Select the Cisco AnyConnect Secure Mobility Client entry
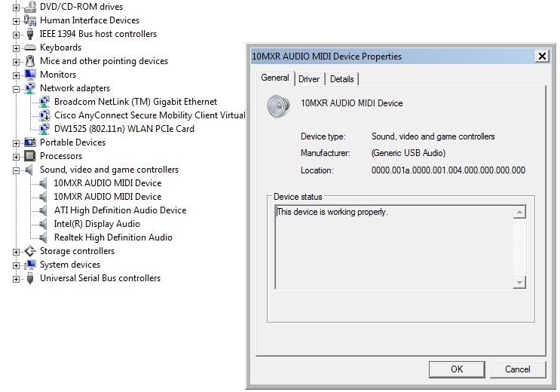The height and width of the screenshot is (392, 560). click(149, 115)
